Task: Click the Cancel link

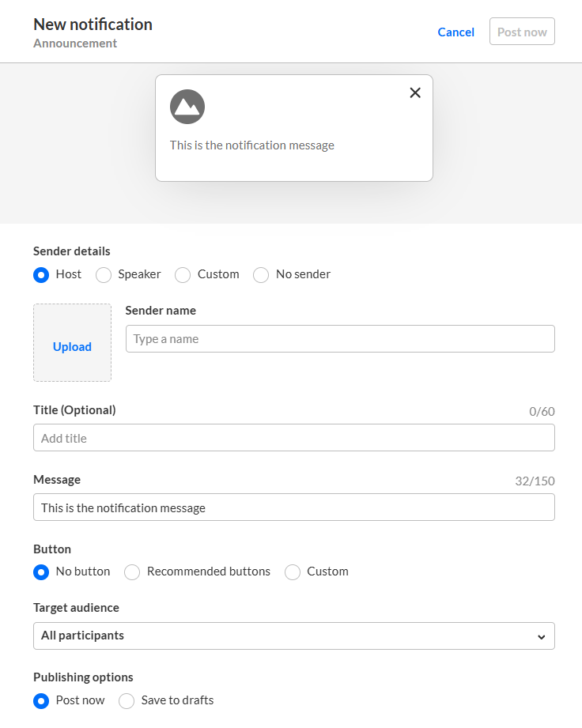Action: pos(455,32)
